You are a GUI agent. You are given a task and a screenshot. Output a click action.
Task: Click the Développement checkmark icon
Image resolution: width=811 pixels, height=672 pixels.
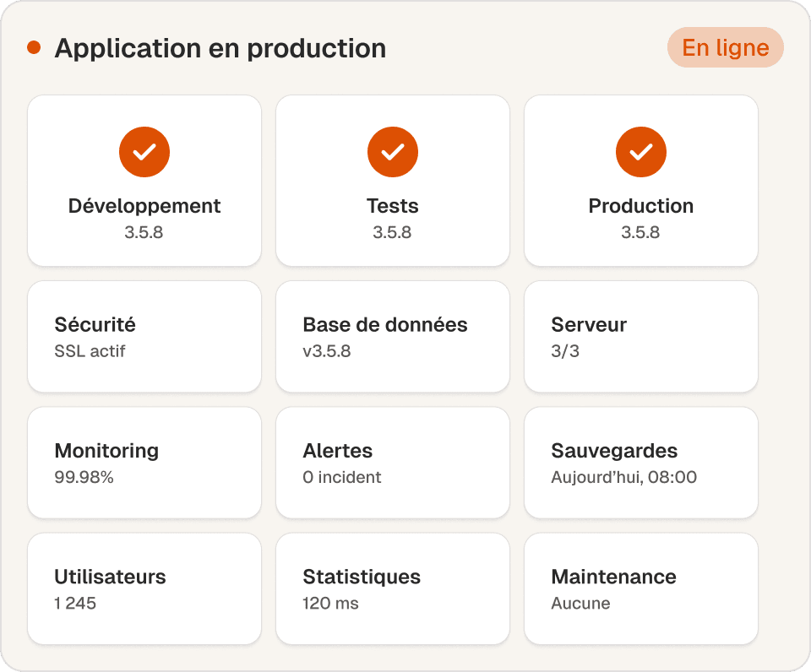point(144,152)
